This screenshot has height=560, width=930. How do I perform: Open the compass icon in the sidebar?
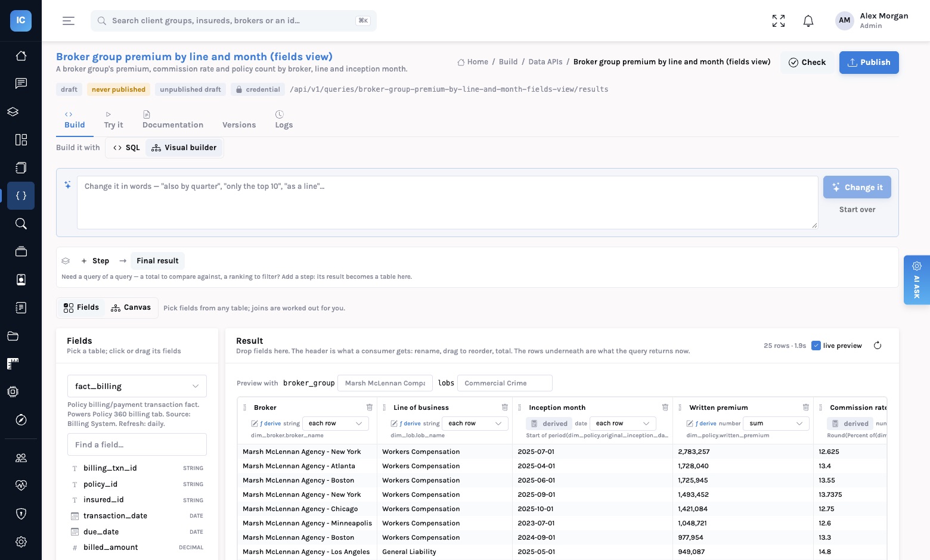pos(21,420)
